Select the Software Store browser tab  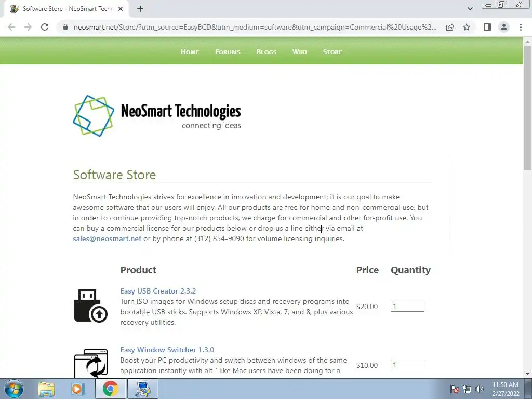click(66, 9)
